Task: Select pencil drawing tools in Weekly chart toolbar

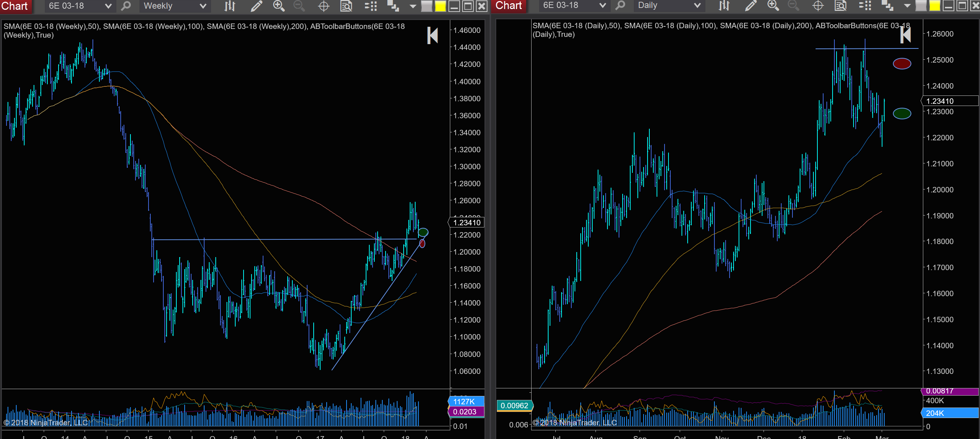Action: pos(257,6)
